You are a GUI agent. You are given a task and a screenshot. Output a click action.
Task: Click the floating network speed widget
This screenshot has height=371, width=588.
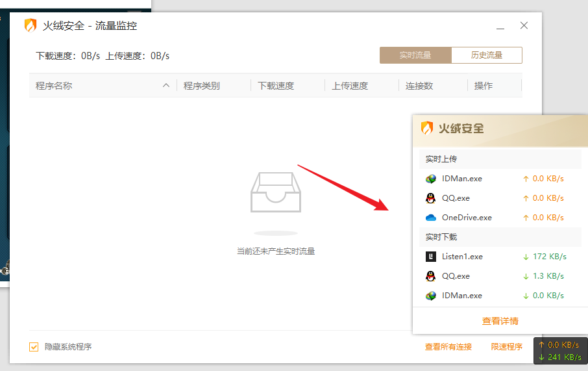(x=560, y=351)
